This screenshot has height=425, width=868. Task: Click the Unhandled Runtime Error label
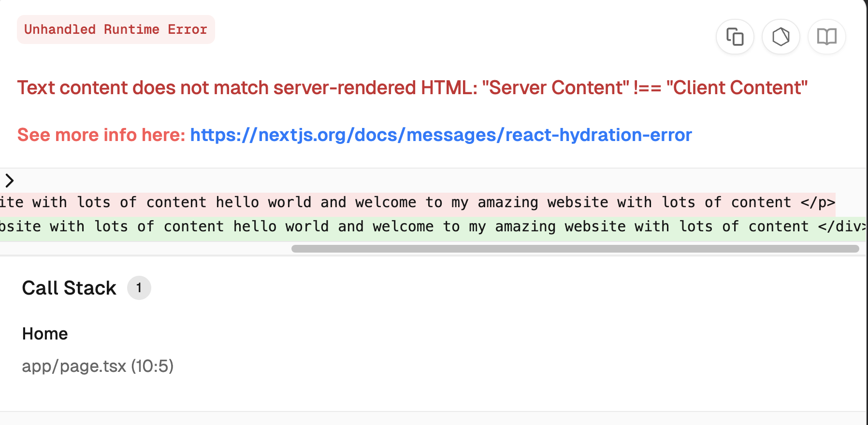click(x=116, y=29)
